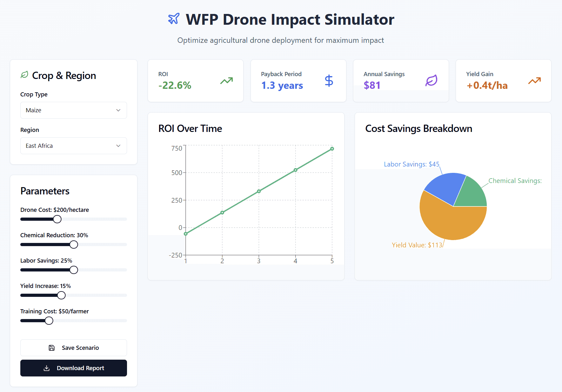The image size is (562, 392).
Task: Click the green Chemical Savings pie slice
Action: pyautogui.click(x=472, y=194)
